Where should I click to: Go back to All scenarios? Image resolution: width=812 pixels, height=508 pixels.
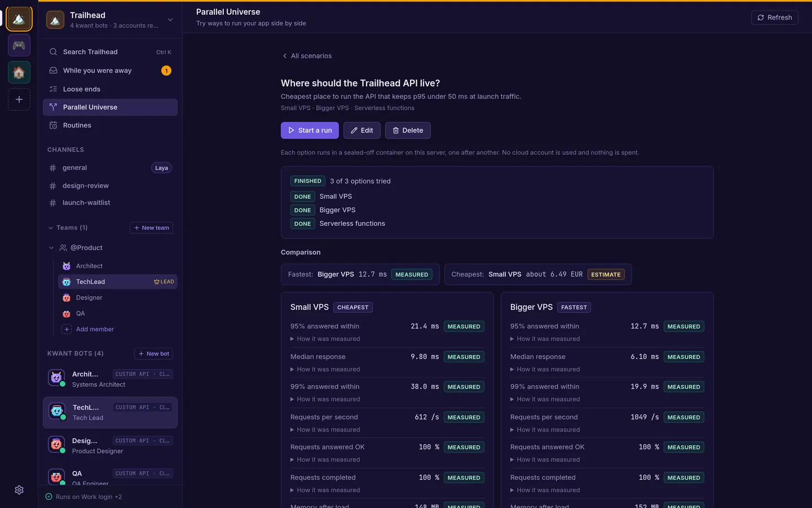click(307, 56)
